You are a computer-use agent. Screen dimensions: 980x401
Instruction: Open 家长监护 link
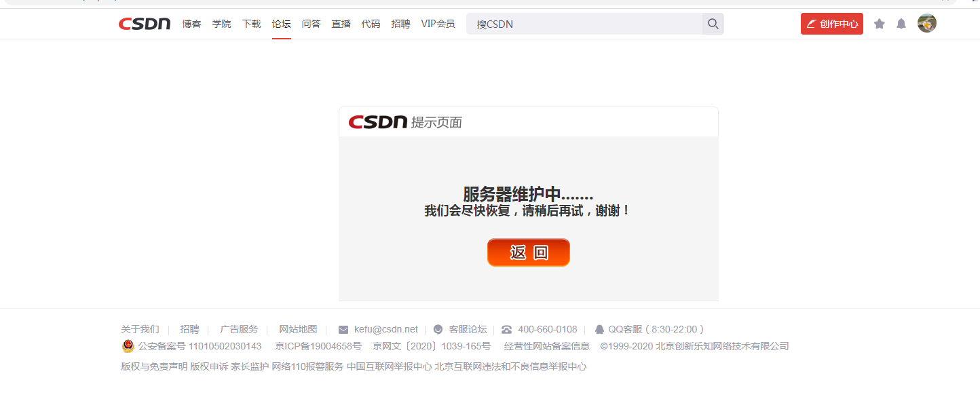250,366
